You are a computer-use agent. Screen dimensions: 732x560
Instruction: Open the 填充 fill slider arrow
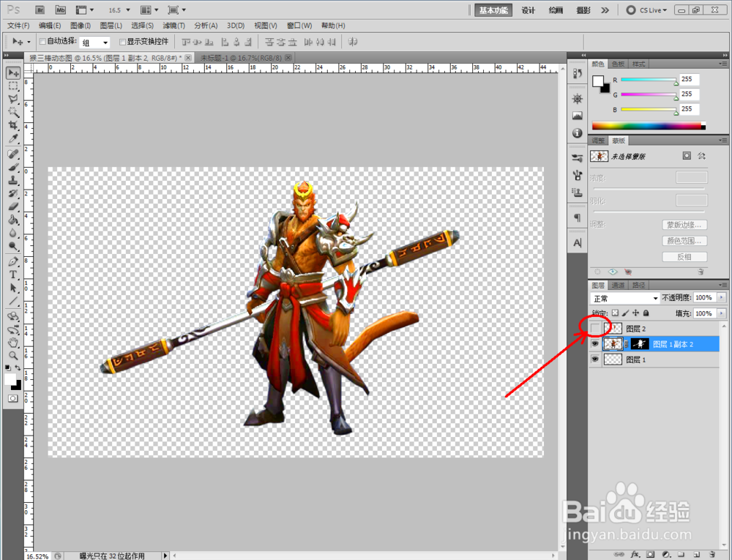pos(722,313)
